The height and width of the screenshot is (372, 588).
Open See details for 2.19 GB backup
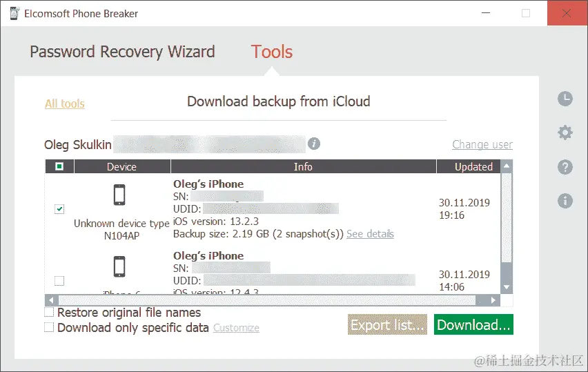point(370,234)
